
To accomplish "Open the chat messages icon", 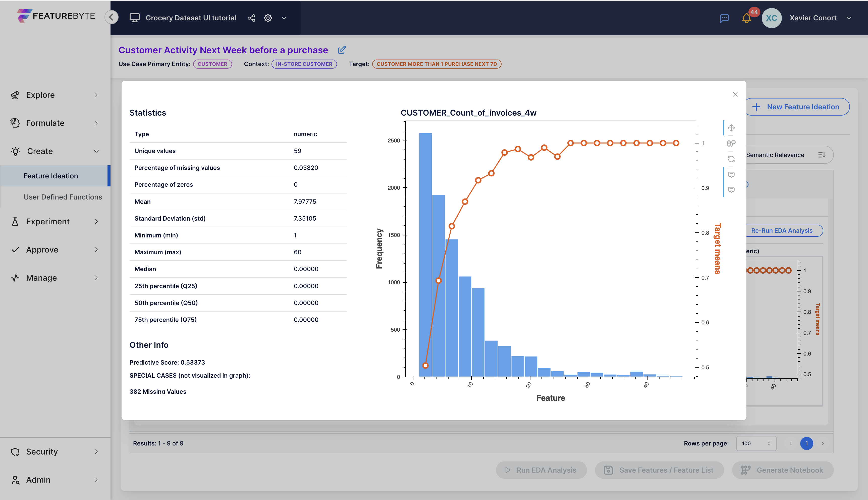I will tap(725, 18).
